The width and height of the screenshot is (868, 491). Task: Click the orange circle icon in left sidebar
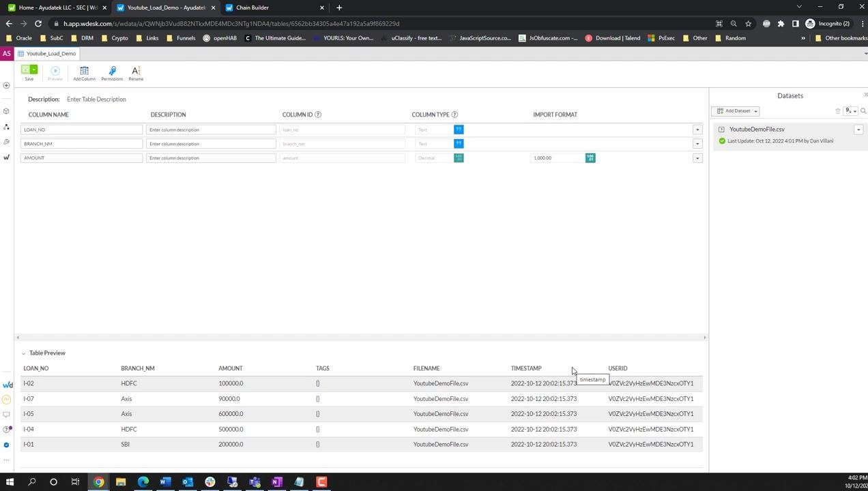[6, 400]
